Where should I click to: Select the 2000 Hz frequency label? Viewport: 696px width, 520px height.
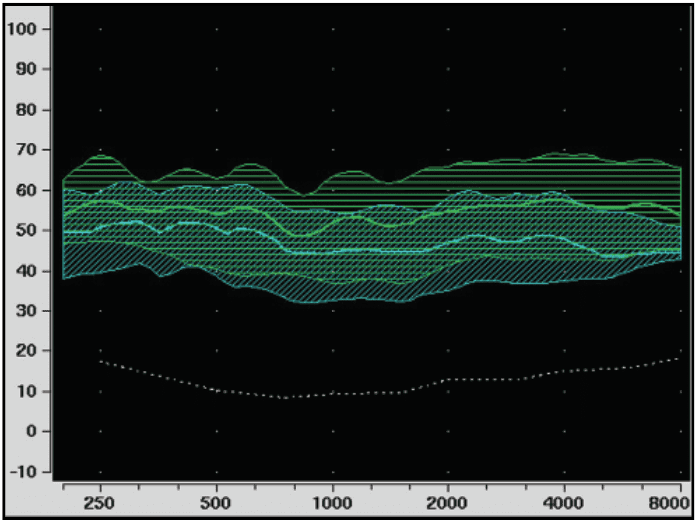point(447,504)
